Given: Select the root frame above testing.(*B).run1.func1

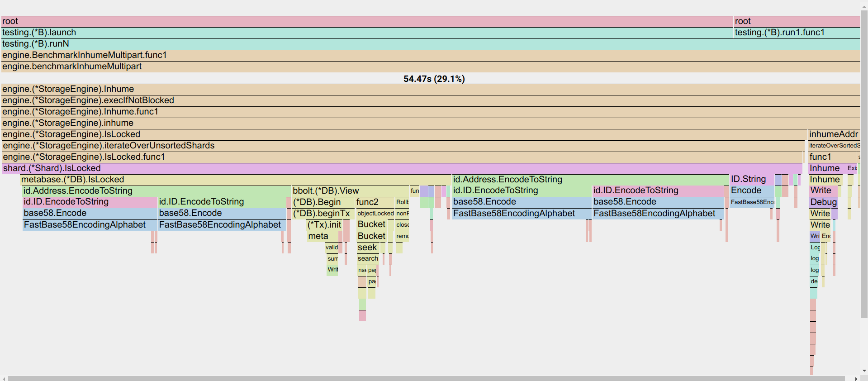Looking at the screenshot, I should click(797, 21).
